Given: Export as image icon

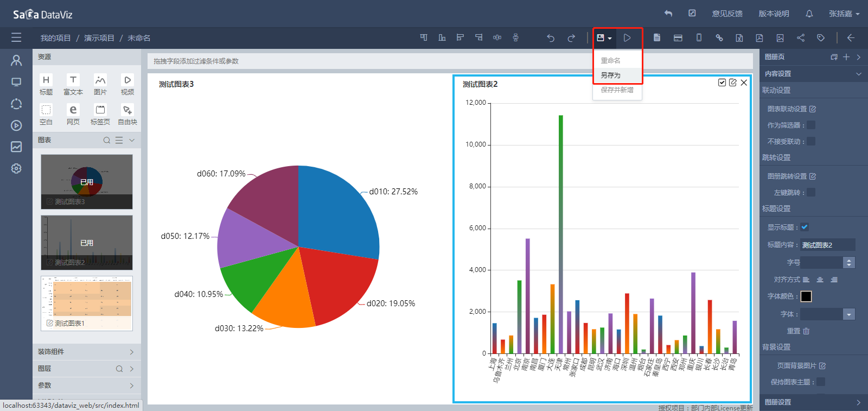Looking at the screenshot, I should tap(780, 38).
